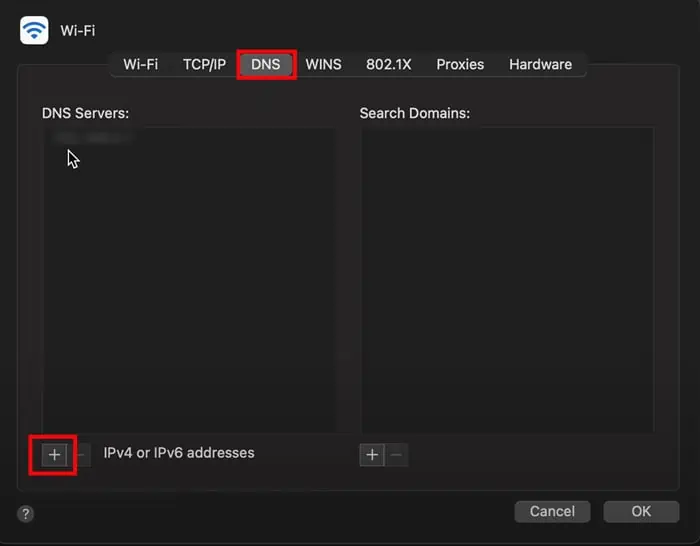The width and height of the screenshot is (700, 546).
Task: Show the Proxies tab
Action: click(460, 64)
